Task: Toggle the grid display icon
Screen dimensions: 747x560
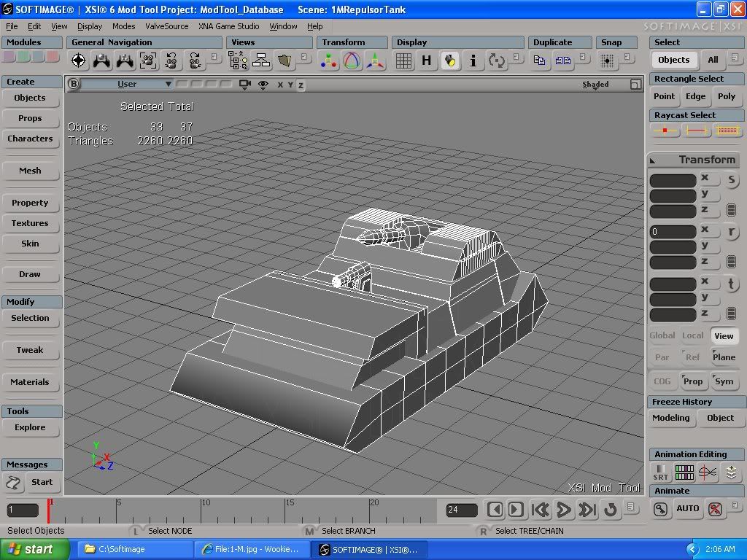Action: tap(403, 61)
